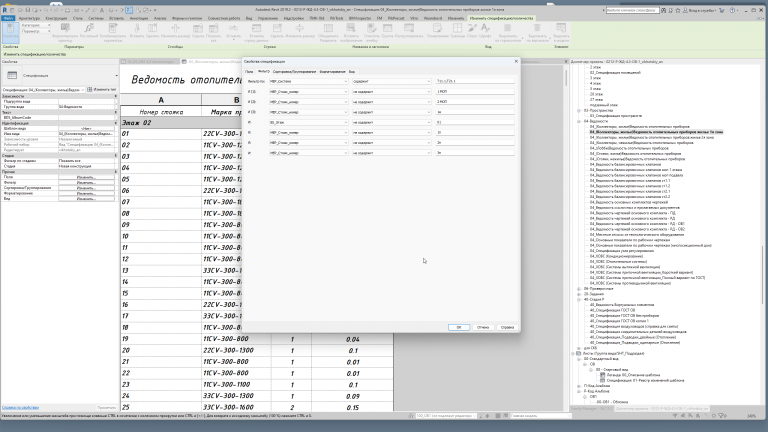The width and height of the screenshot is (768, 432).
Task: Open the Файл ribbon tab
Action: click(x=8, y=18)
